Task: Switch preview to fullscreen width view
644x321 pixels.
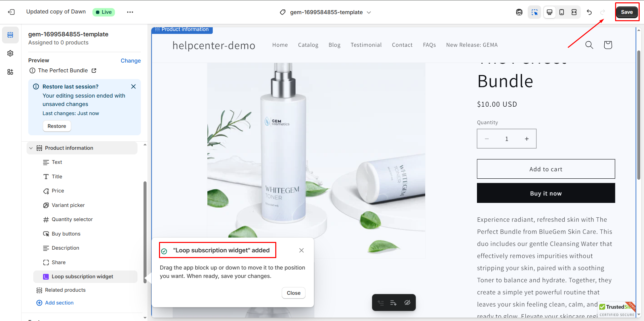Action: [574, 12]
